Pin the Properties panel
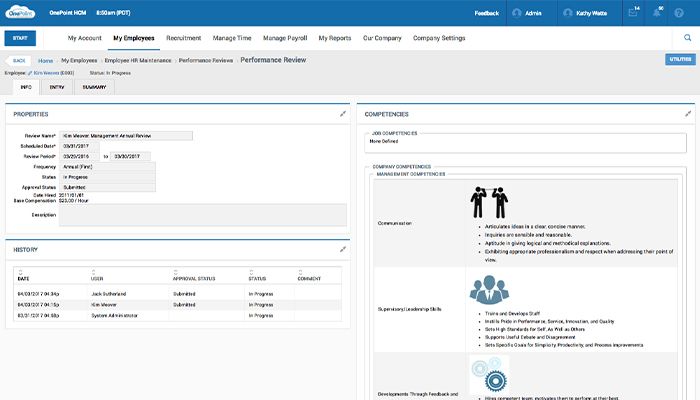 pyautogui.click(x=343, y=114)
